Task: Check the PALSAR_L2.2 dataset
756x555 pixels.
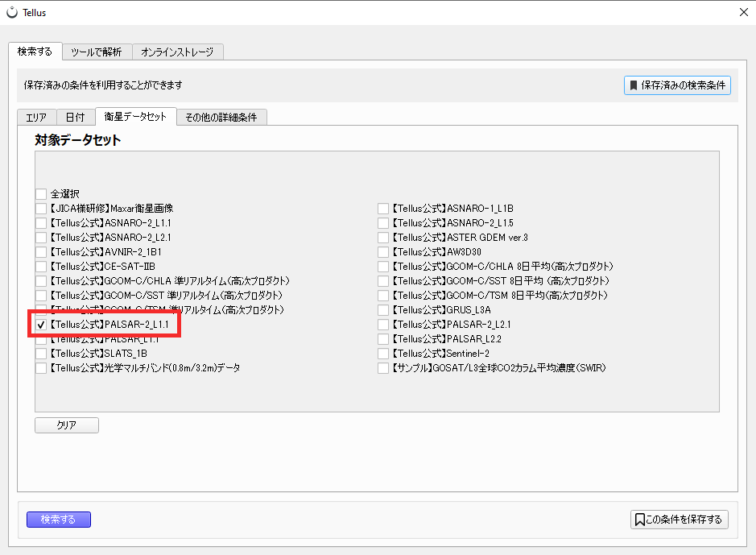Action: tap(382, 339)
